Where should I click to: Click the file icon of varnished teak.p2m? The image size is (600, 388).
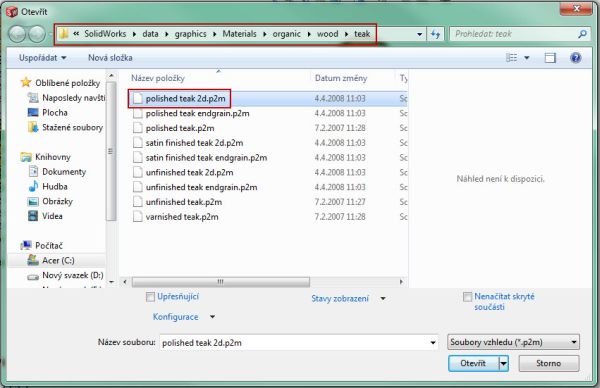coord(138,217)
